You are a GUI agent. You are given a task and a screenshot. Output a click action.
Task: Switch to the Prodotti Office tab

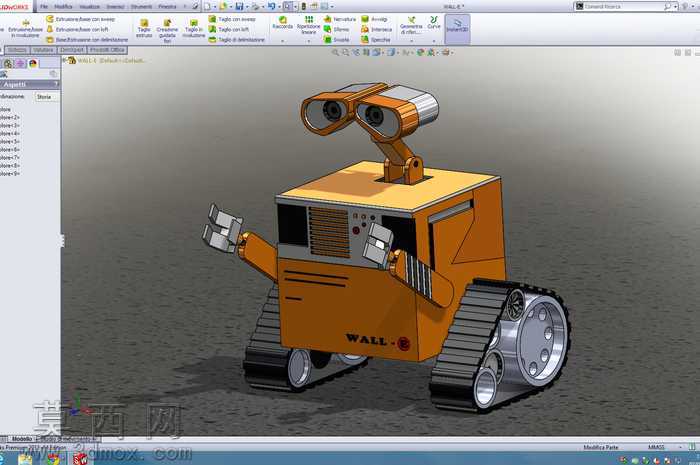click(107, 50)
